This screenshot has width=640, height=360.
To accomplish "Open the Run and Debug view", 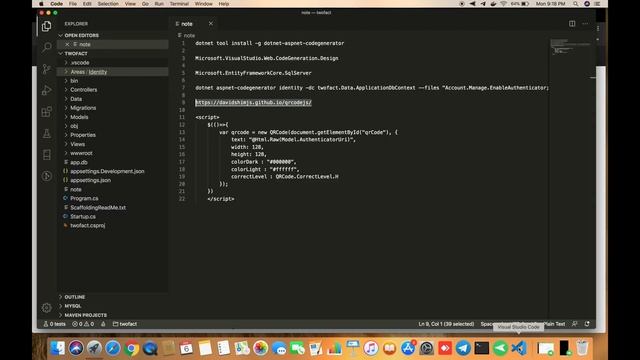I will (47, 90).
